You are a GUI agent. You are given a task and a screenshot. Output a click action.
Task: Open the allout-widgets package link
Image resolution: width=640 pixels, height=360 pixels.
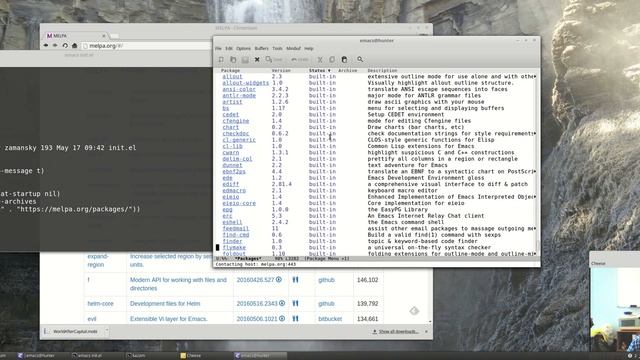click(246, 83)
